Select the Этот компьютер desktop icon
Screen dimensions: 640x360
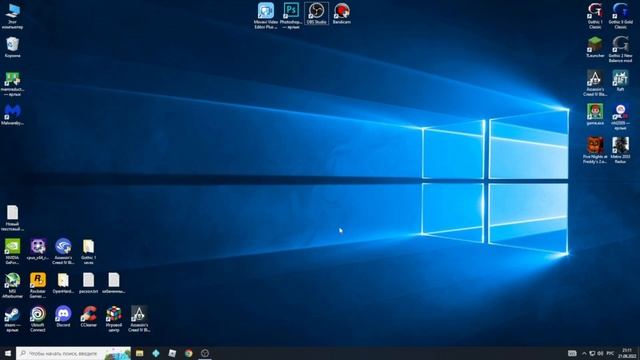coord(12,16)
